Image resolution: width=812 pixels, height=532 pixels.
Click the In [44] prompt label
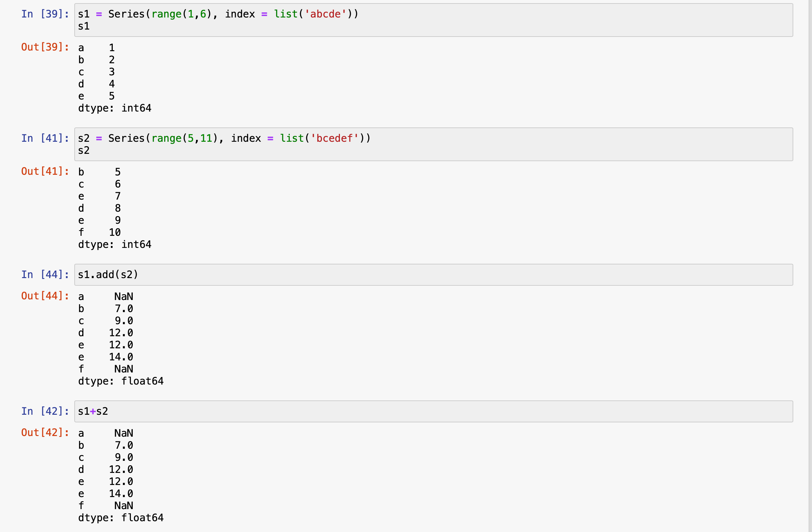45,275
